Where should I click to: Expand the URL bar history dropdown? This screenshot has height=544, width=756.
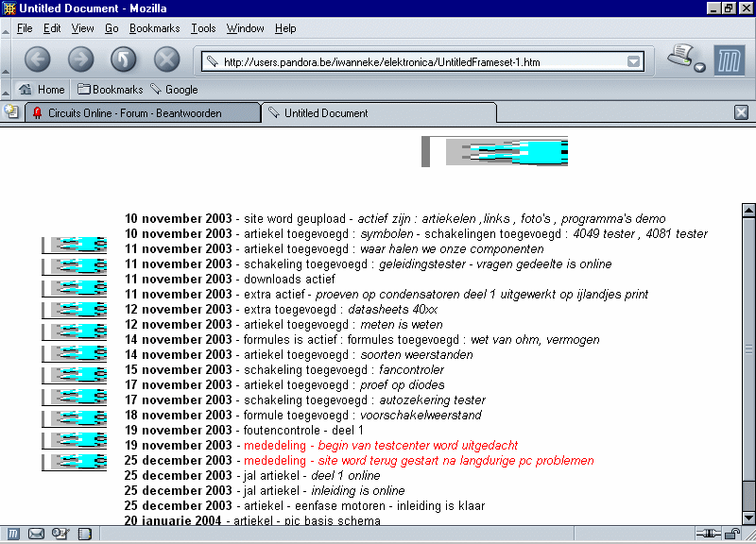point(634,62)
